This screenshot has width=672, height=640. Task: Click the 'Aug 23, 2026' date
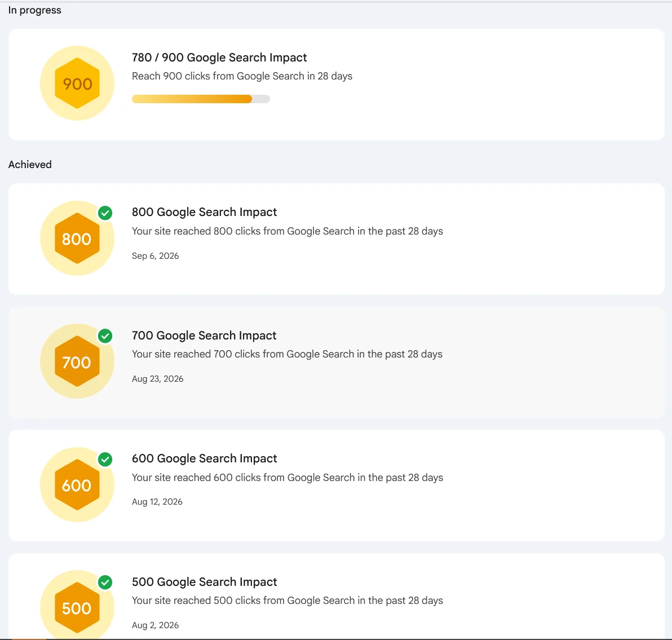[x=157, y=379]
